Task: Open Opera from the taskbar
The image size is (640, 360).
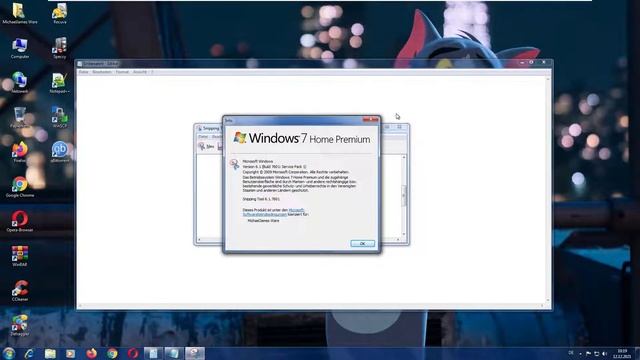Action: 133,353
